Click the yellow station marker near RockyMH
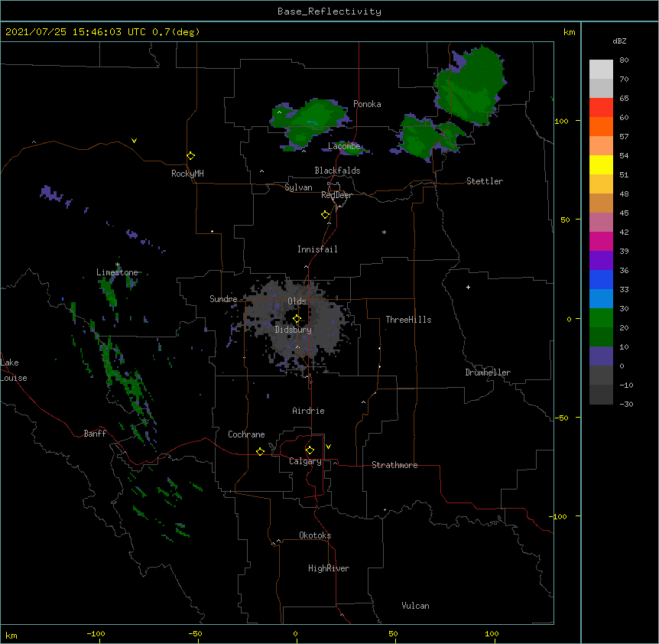Image resolution: width=659 pixels, height=644 pixels. coord(191,156)
